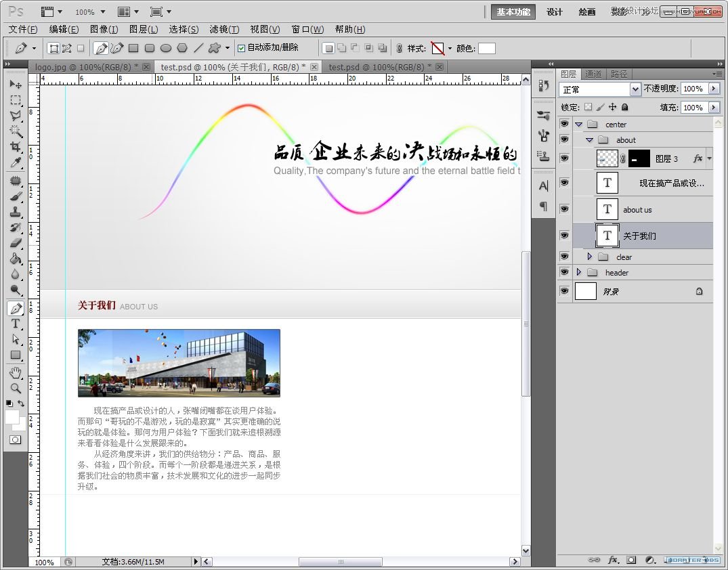
Task: Select the Hand tool
Action: [16, 373]
